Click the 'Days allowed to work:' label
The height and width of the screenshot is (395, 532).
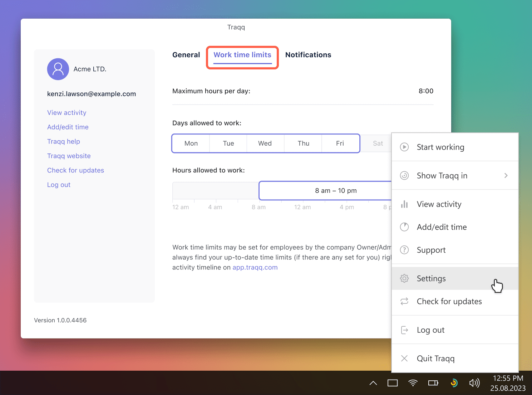click(x=207, y=123)
